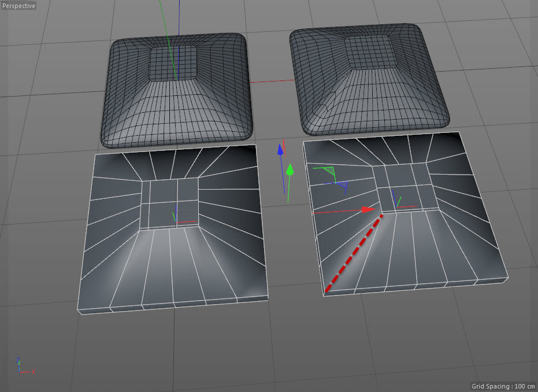The image size is (538, 392).
Task: Select the green Y-axis arrow handle of the gizmo
Action: [290, 169]
